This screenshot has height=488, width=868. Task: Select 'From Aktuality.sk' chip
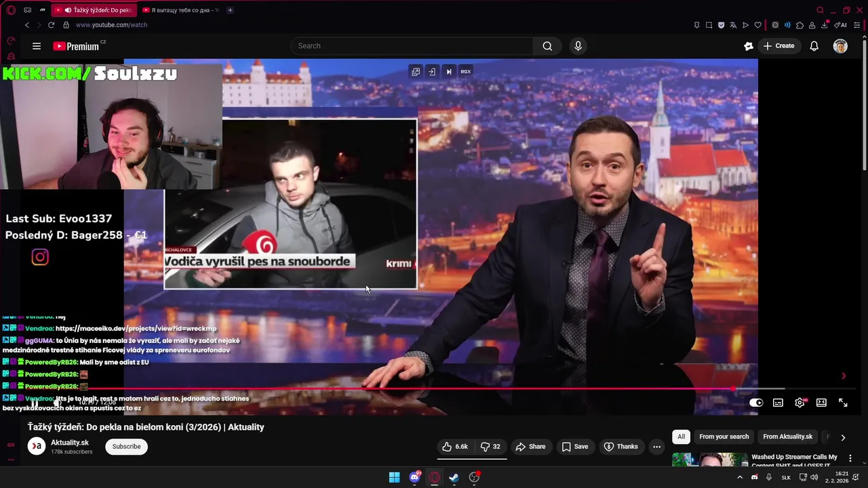787,437
